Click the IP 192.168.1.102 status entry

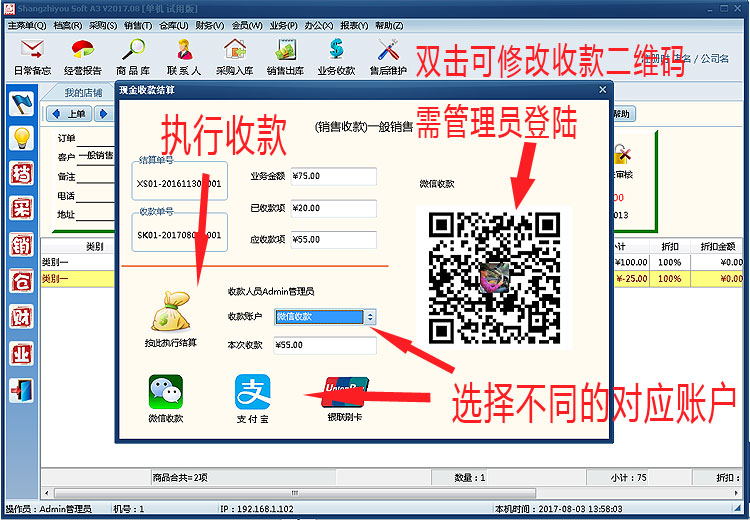(x=257, y=509)
